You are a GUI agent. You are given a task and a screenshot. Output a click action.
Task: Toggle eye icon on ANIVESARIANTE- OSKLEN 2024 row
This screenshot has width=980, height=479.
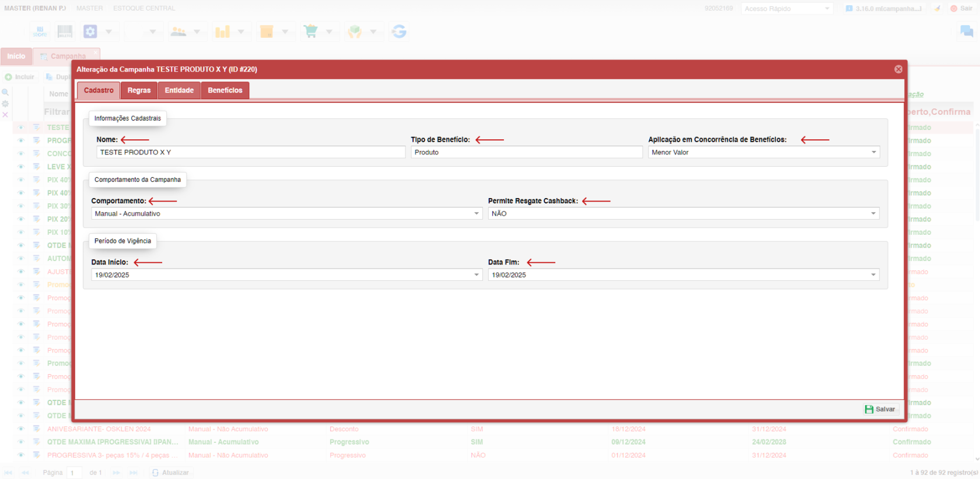[x=21, y=429]
